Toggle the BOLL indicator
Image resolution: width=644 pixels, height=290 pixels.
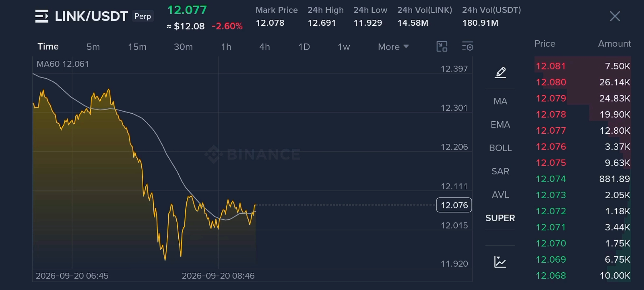tap(500, 148)
